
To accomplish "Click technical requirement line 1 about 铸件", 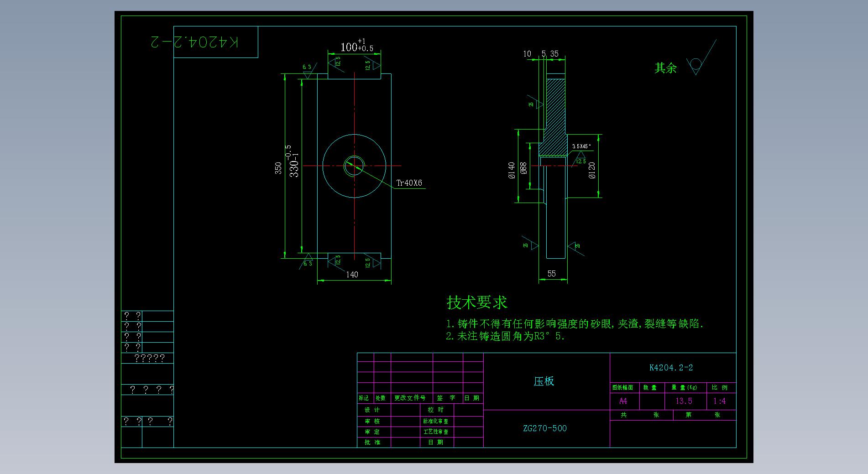I will point(575,324).
